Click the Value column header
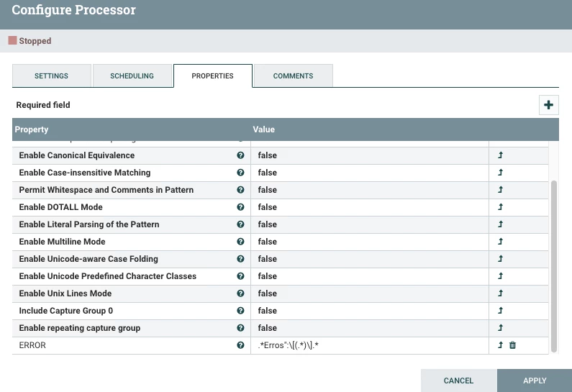The width and height of the screenshot is (572, 392). (x=264, y=129)
